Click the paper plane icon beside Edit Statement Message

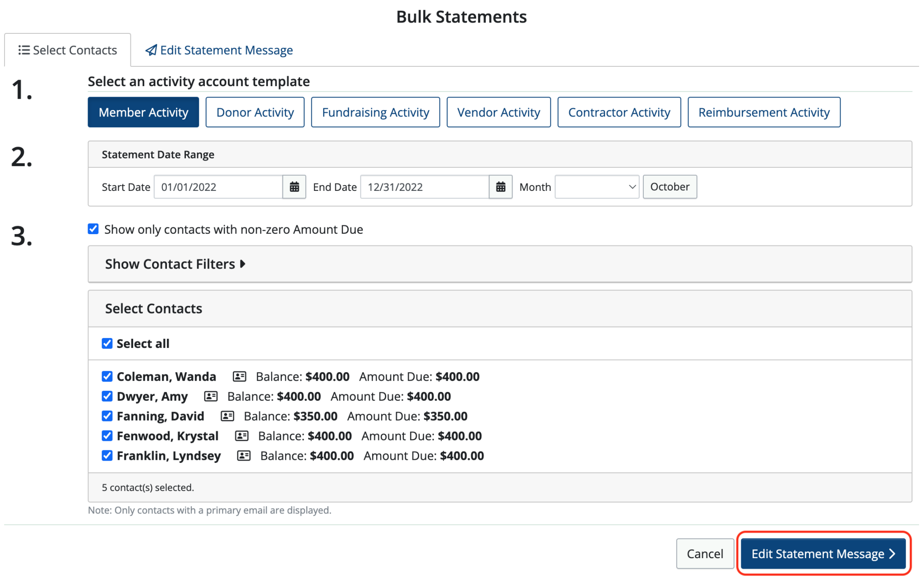click(x=151, y=50)
